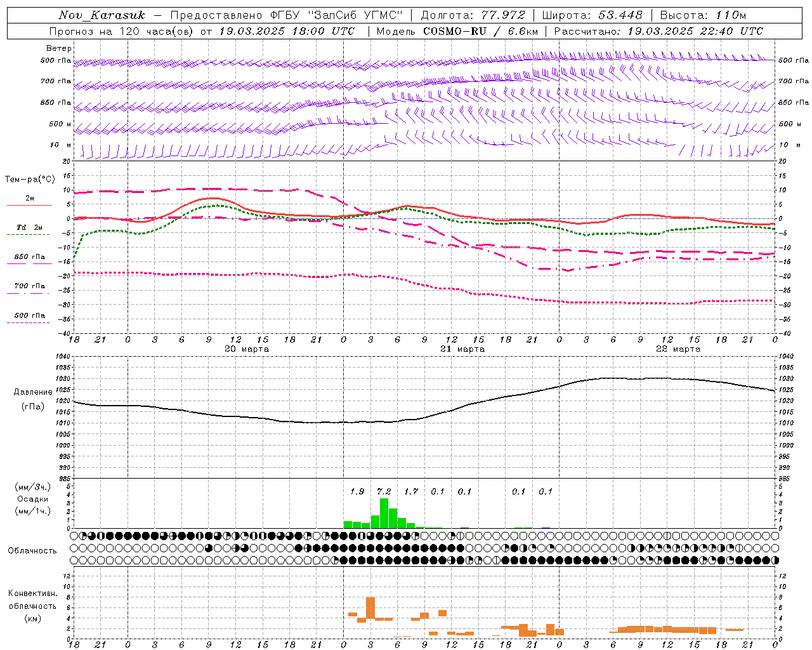Click the 'Конвективн.' convective cloud label

[x=32, y=594]
